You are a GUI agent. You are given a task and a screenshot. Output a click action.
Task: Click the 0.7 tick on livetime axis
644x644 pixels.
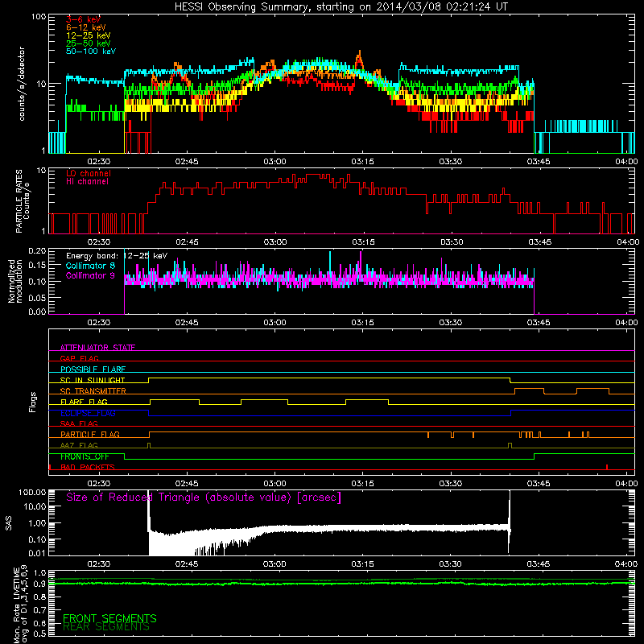tap(39, 610)
